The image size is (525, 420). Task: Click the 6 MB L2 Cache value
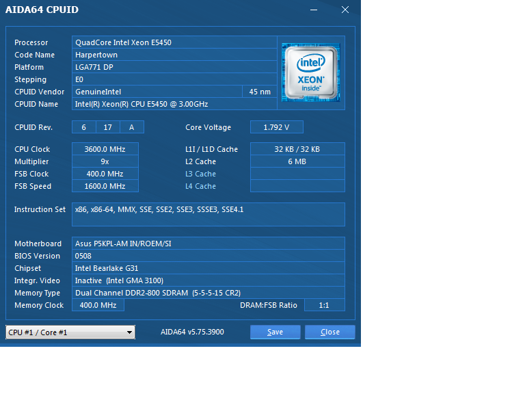[297, 161]
